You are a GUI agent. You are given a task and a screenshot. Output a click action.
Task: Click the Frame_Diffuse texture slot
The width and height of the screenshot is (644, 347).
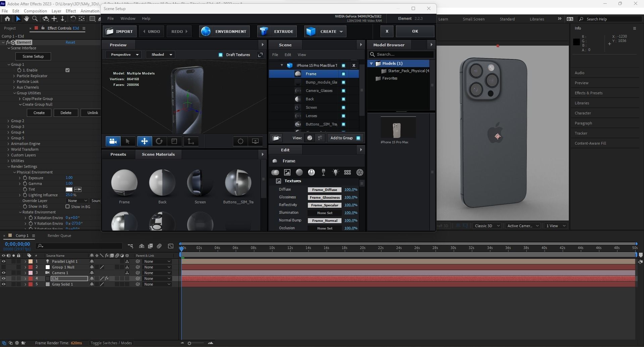(324, 190)
